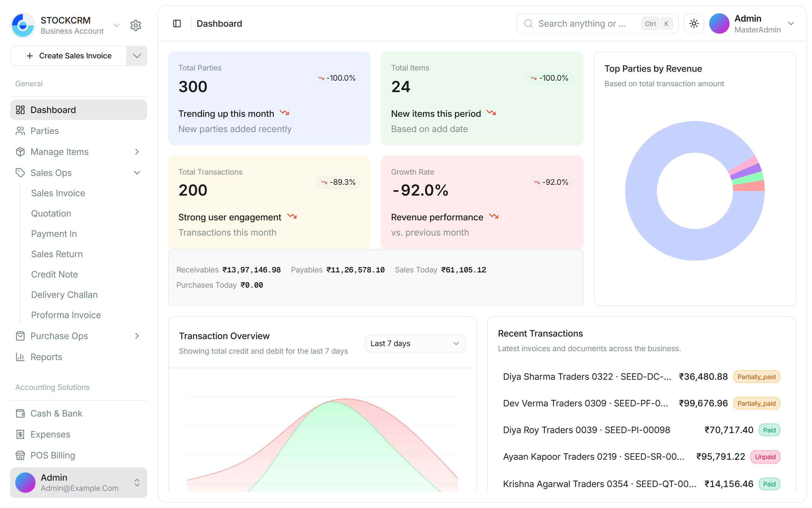Click Parties people icon
The height and width of the screenshot is (508, 812).
[21, 131]
